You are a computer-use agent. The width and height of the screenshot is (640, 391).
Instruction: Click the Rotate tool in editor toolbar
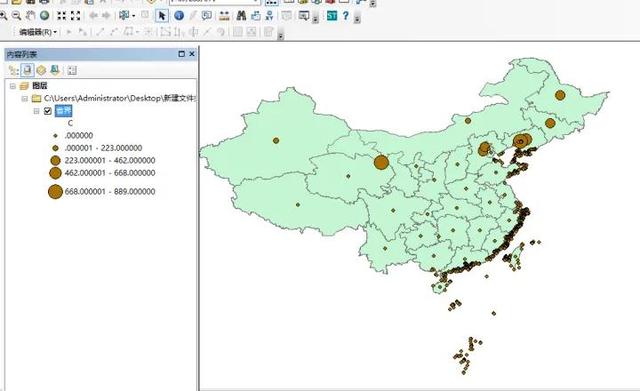220,32
